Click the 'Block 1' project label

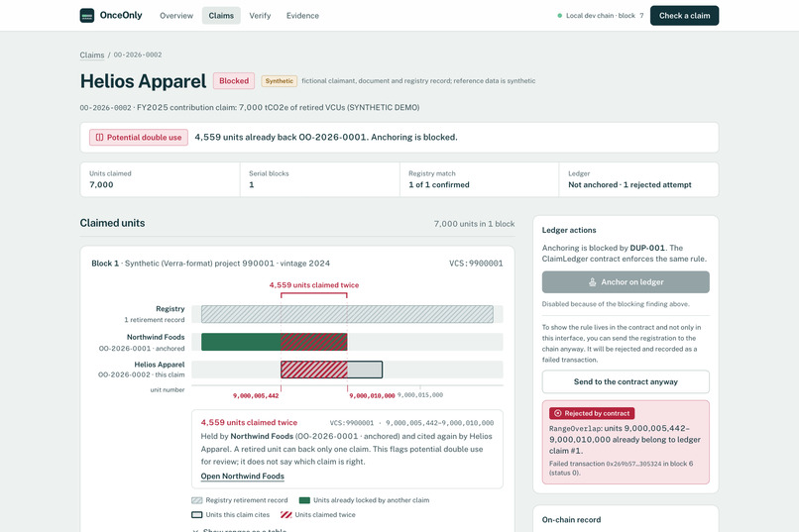click(210, 264)
